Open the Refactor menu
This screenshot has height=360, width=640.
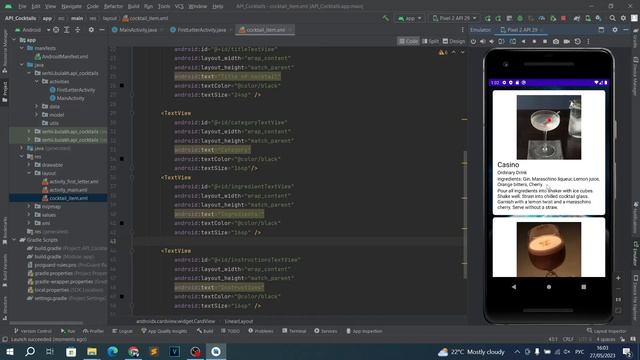(x=113, y=7)
